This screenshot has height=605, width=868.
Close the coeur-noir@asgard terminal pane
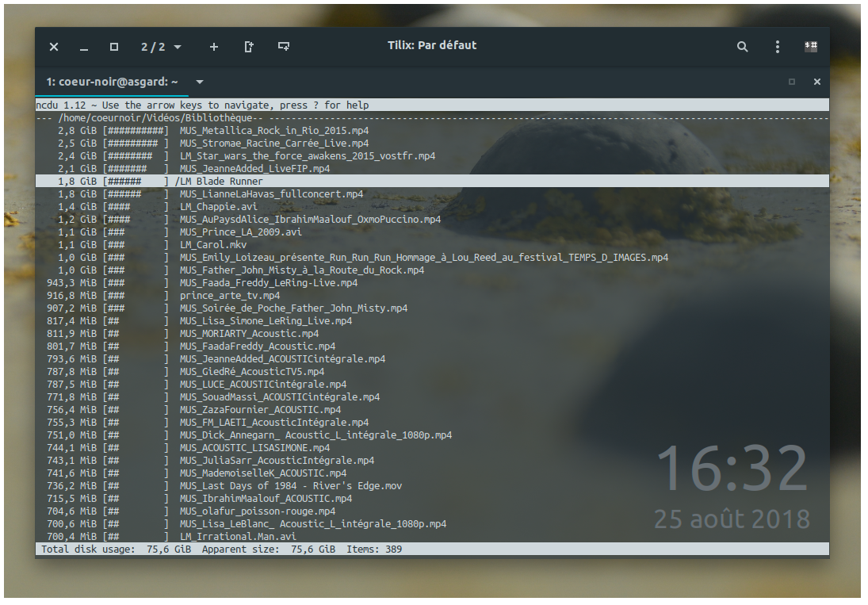816,82
